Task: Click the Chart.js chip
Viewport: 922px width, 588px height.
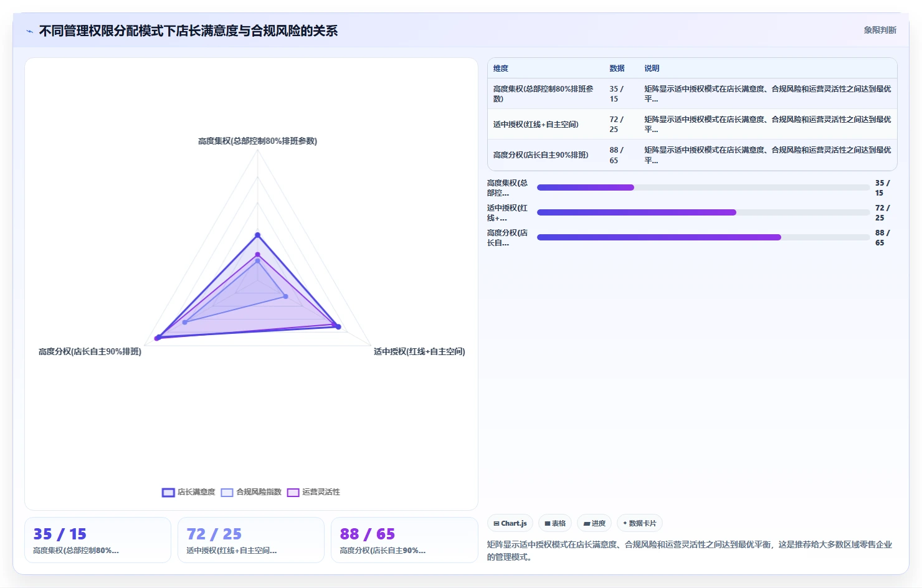Action: click(510, 523)
